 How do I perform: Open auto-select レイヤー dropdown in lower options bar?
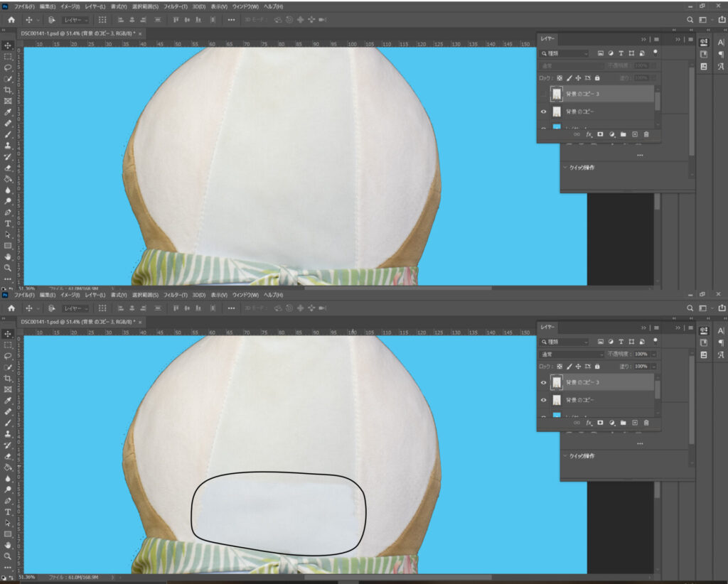(x=75, y=308)
